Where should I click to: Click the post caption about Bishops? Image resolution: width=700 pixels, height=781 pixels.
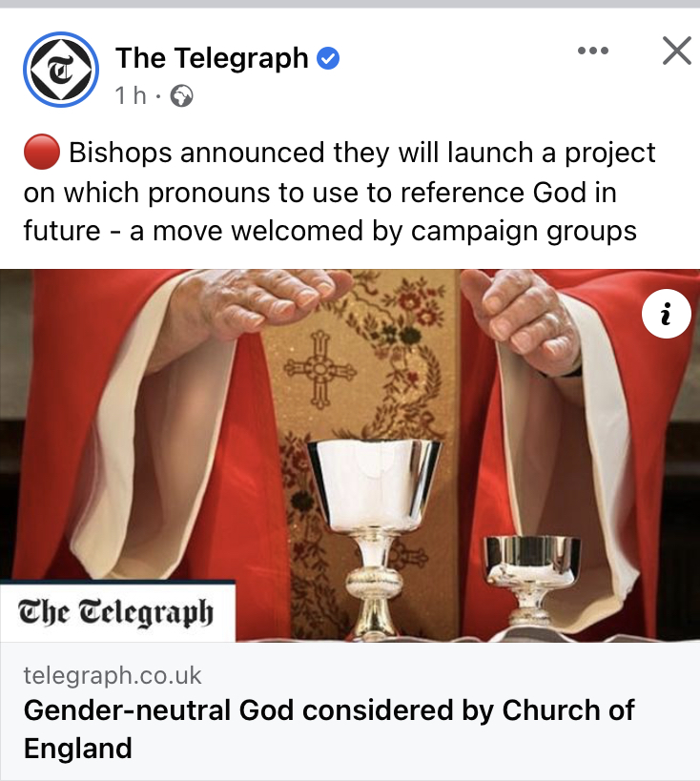tap(340, 192)
